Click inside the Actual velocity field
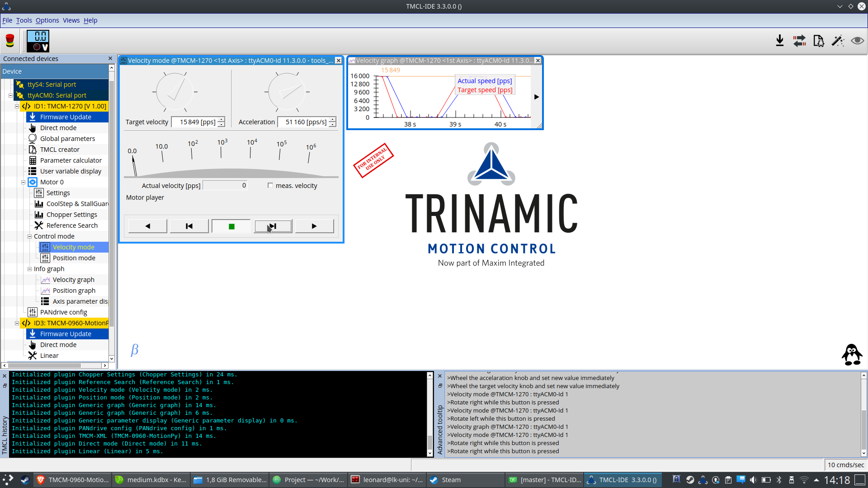 click(x=225, y=185)
